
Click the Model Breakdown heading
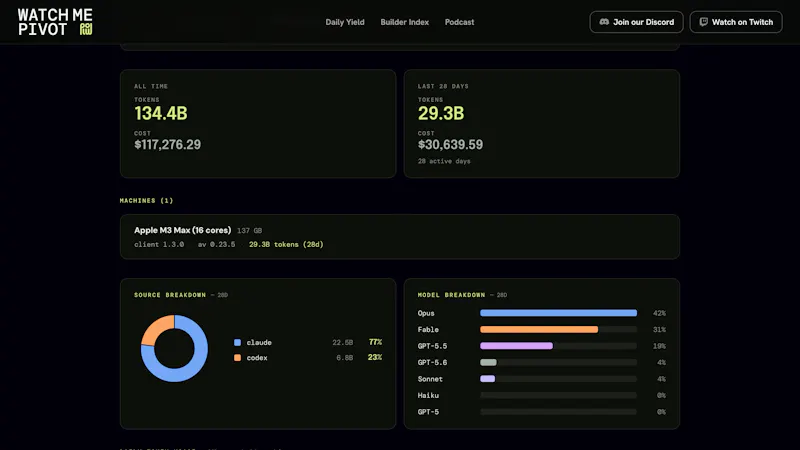pyautogui.click(x=452, y=295)
